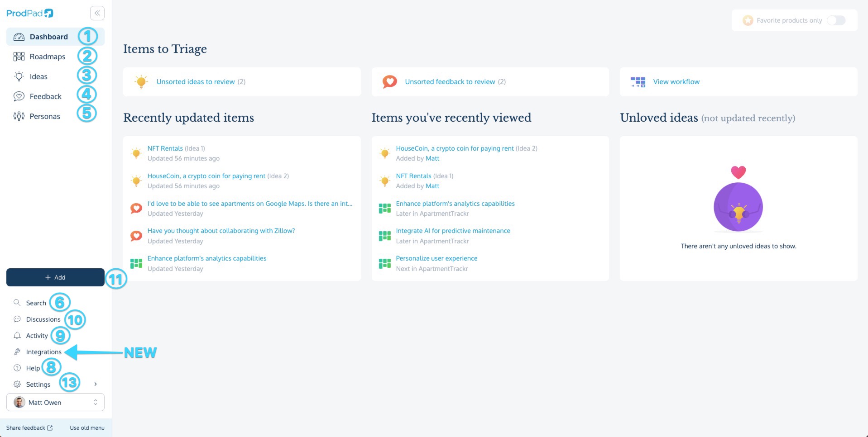
Task: Expand the Settings submenu chevron
Action: (x=96, y=384)
